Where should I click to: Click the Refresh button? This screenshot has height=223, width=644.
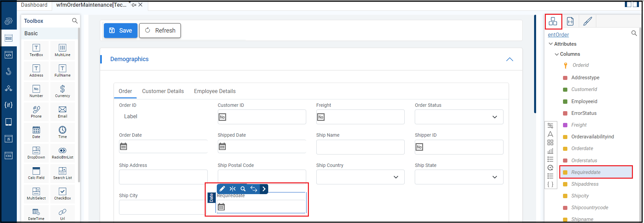click(x=160, y=31)
